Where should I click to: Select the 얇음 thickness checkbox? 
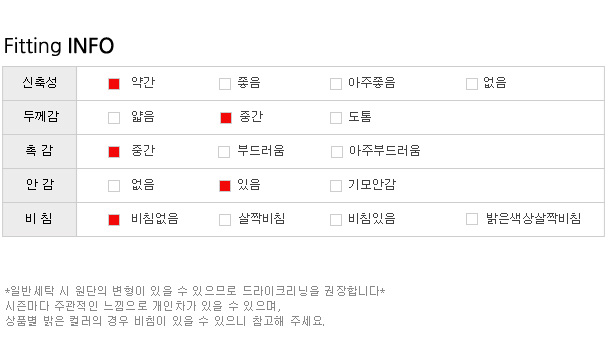114,118
